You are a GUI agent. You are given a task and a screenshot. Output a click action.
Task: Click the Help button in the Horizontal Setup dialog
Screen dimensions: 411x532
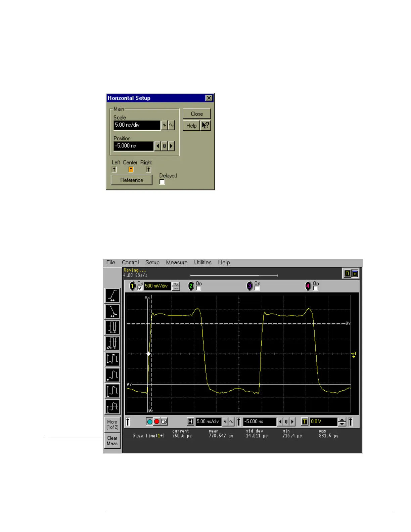[x=191, y=126]
